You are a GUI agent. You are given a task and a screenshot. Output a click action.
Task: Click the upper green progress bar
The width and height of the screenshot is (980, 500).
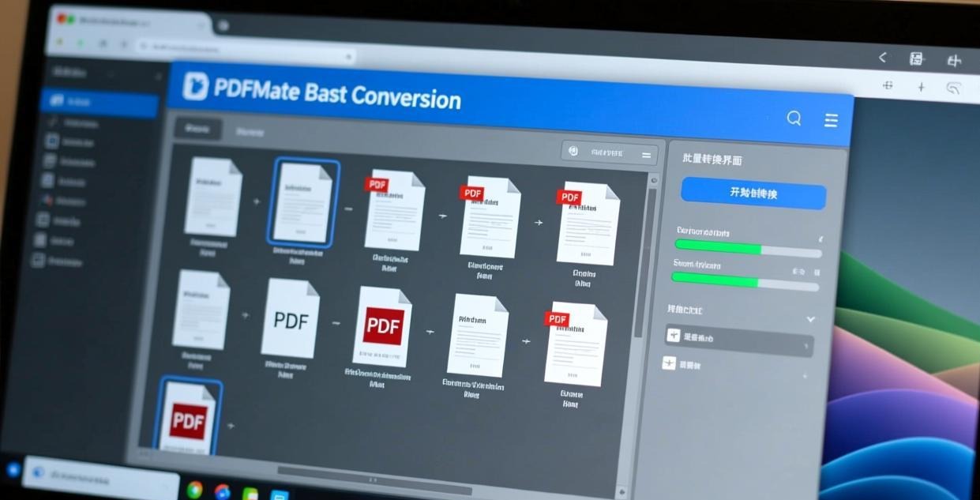[x=749, y=248]
